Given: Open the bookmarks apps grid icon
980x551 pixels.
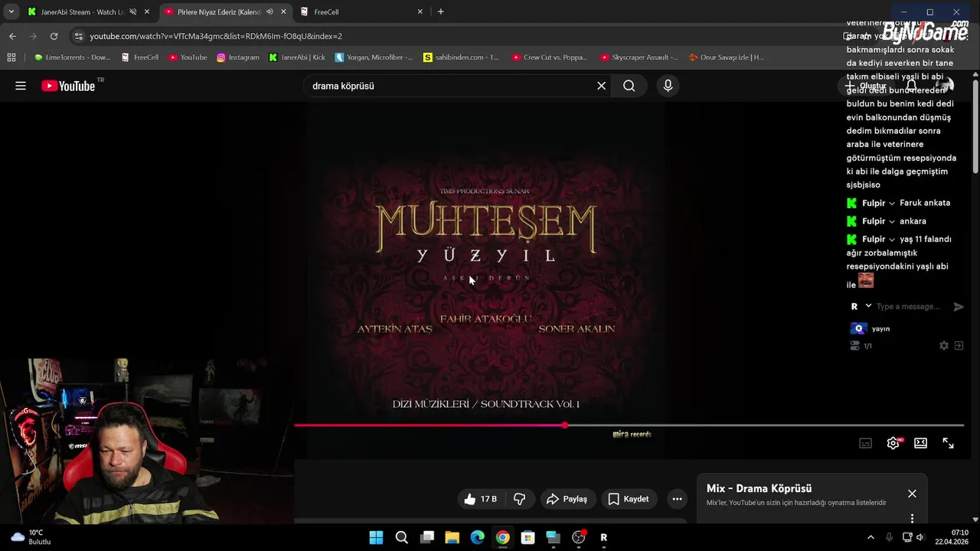Looking at the screenshot, I should coord(11,57).
